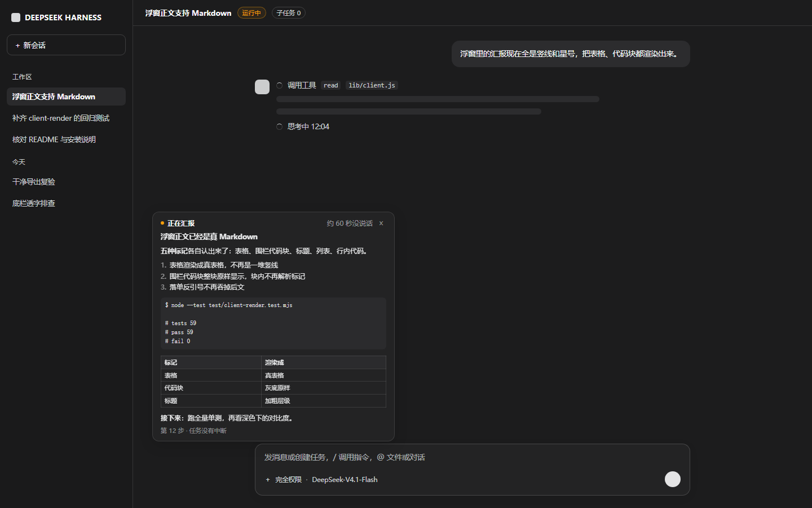Click the lib/client.js file tag
812x508 pixels.
372,85
